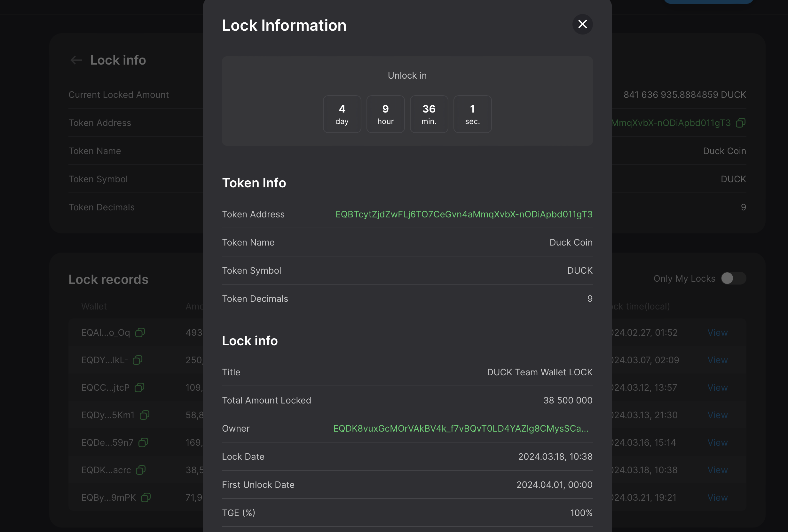Open the Owner address link
The height and width of the screenshot is (532, 788).
(x=461, y=429)
